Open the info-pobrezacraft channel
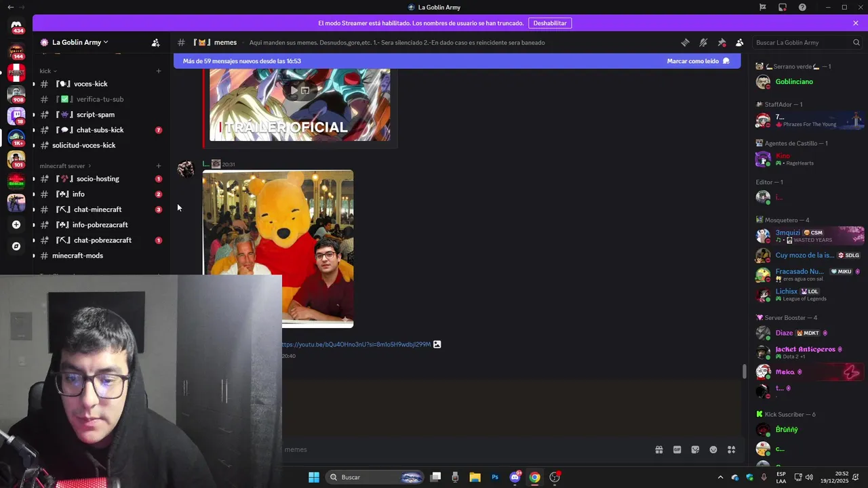 click(x=100, y=225)
